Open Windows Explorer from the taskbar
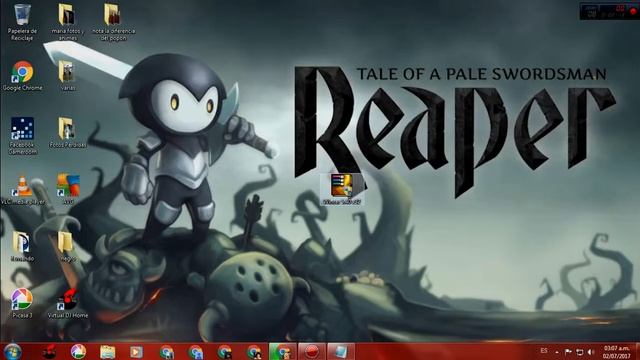This screenshot has height=360, width=640. tap(107, 351)
